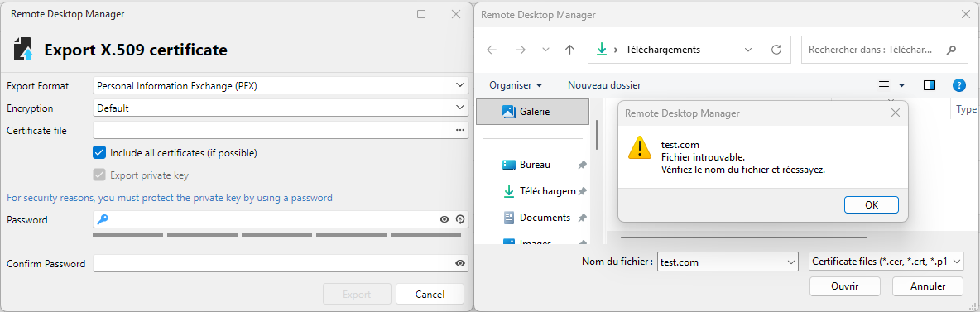Expand the Nom du fichier dropdown
This screenshot has width=980, height=312.
[x=791, y=262]
